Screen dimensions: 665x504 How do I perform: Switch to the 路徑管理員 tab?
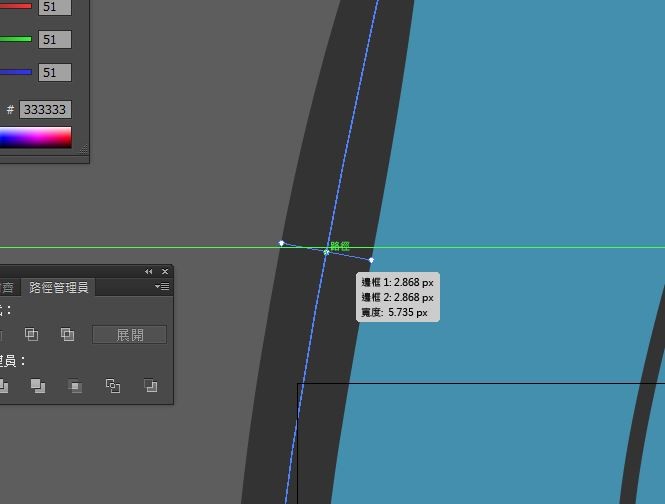59,288
